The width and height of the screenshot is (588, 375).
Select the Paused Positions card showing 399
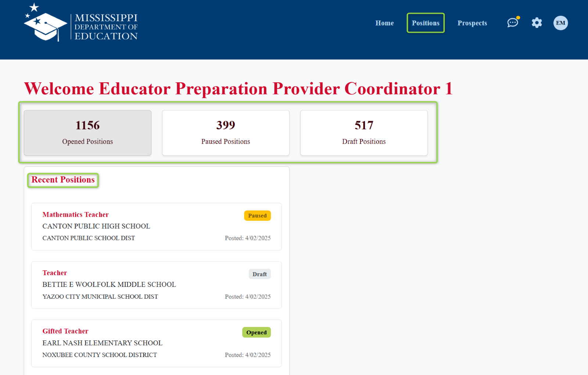coord(225,133)
